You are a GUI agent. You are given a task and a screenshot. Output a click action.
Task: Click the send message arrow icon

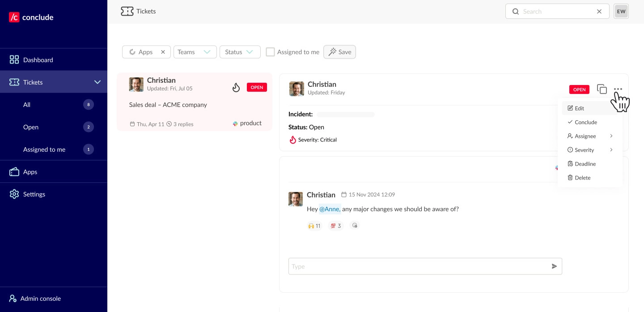pos(554,266)
